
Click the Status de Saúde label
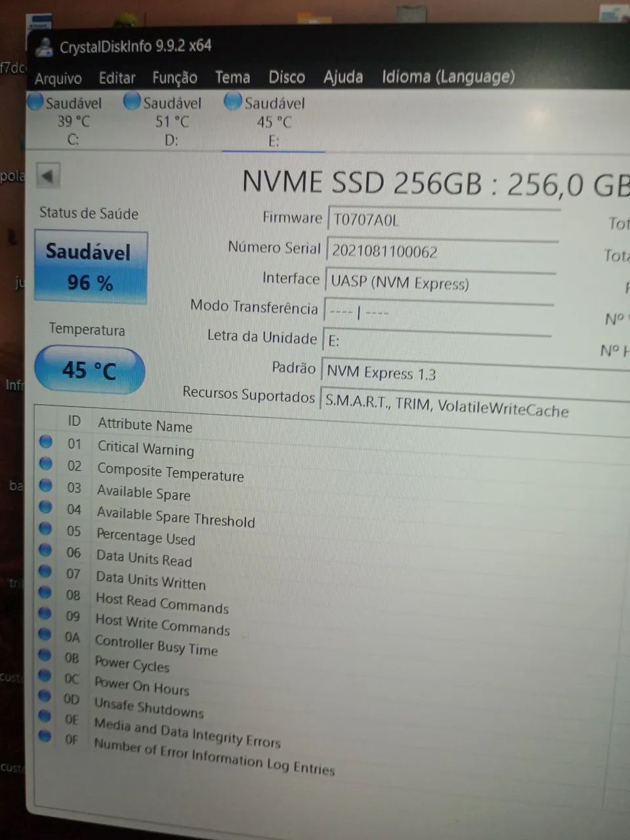[x=89, y=213]
